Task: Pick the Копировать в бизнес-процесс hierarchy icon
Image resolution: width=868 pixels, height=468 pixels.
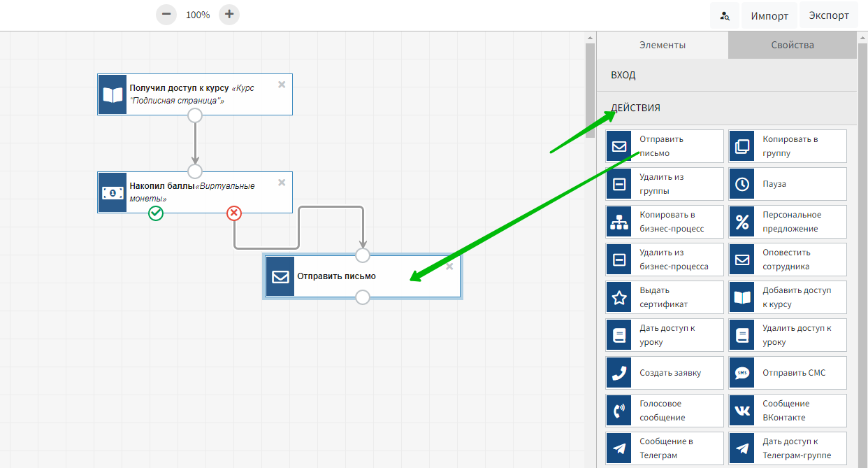Action: pyautogui.click(x=619, y=222)
